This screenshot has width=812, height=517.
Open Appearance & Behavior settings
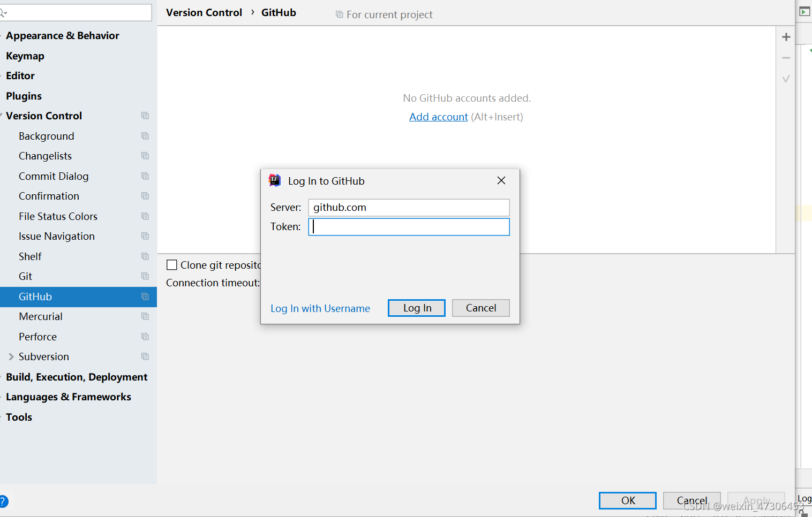coord(63,36)
